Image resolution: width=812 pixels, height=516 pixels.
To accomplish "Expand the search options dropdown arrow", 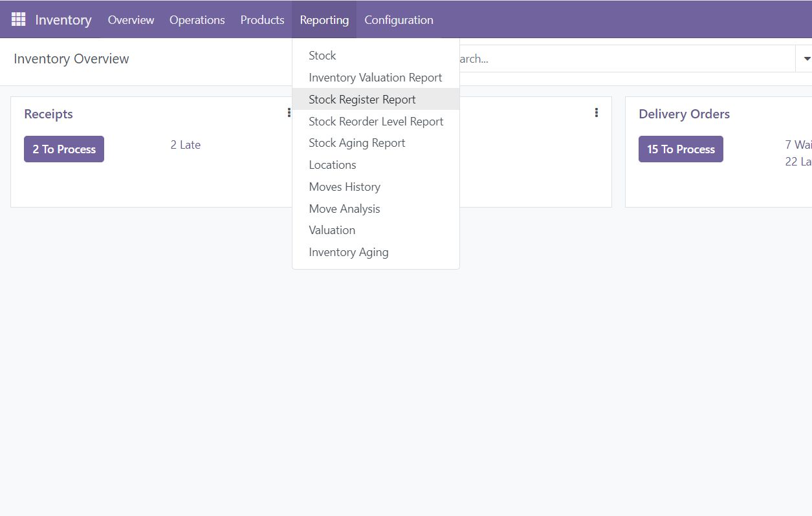I will [806, 59].
